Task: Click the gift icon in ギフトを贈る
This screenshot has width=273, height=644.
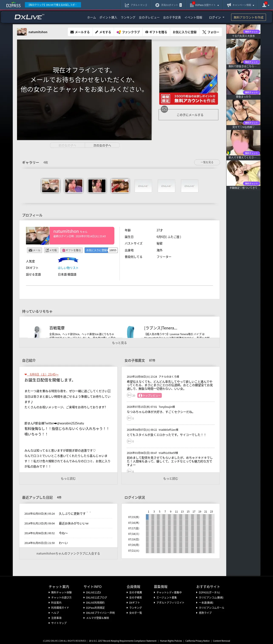Action: pos(147,32)
